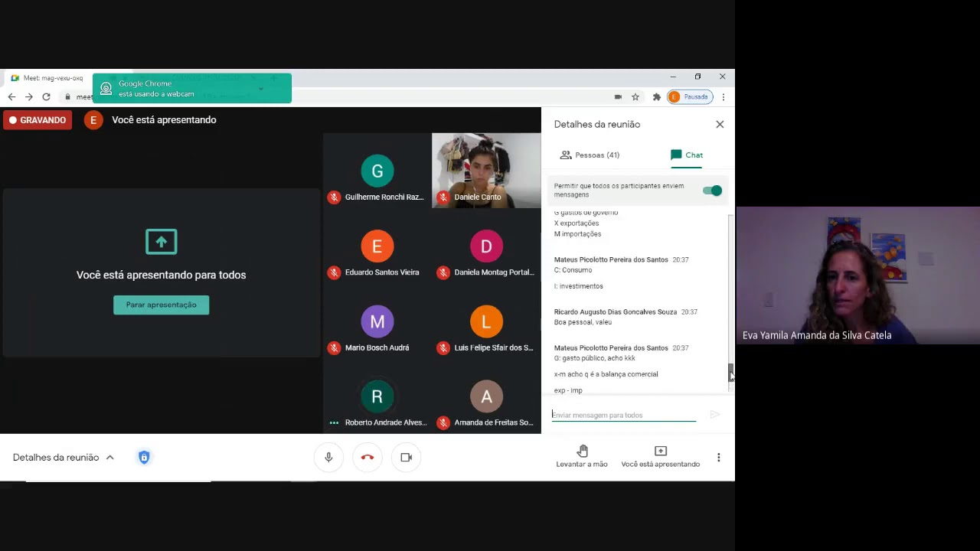Select Daniela Montag's participant tile
This screenshot has width=980, height=551.
(x=486, y=246)
